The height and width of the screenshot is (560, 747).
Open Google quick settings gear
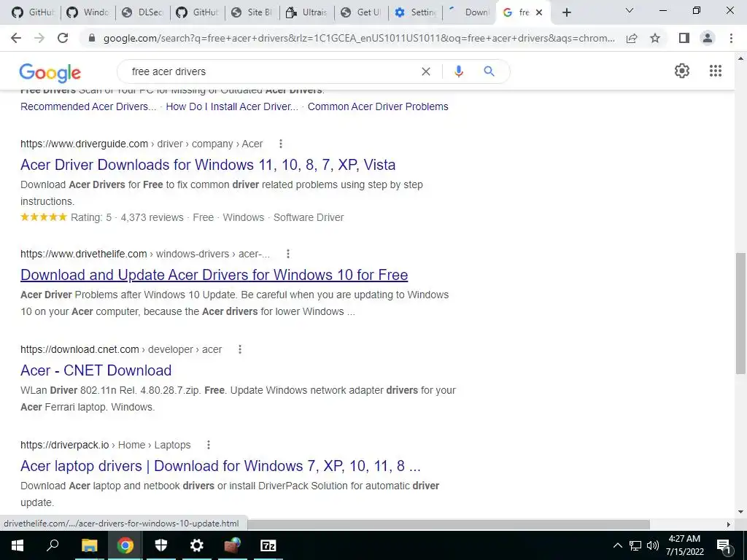pyautogui.click(x=682, y=71)
